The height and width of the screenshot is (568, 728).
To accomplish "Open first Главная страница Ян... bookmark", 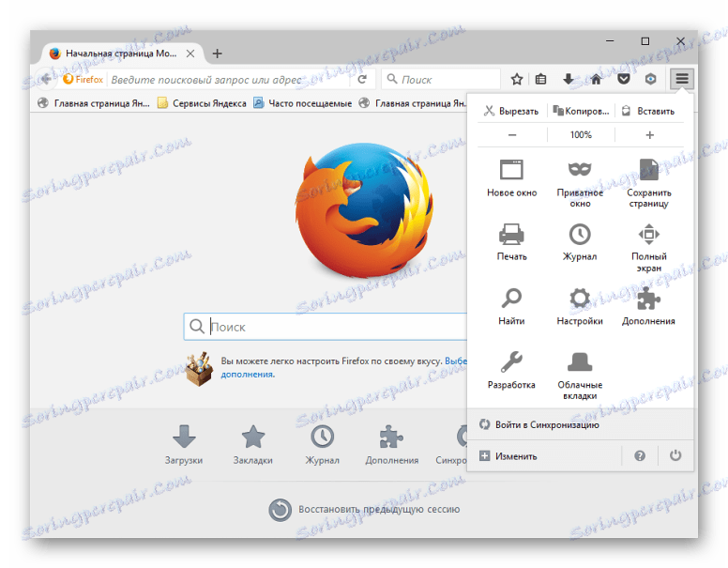I will (x=94, y=103).
